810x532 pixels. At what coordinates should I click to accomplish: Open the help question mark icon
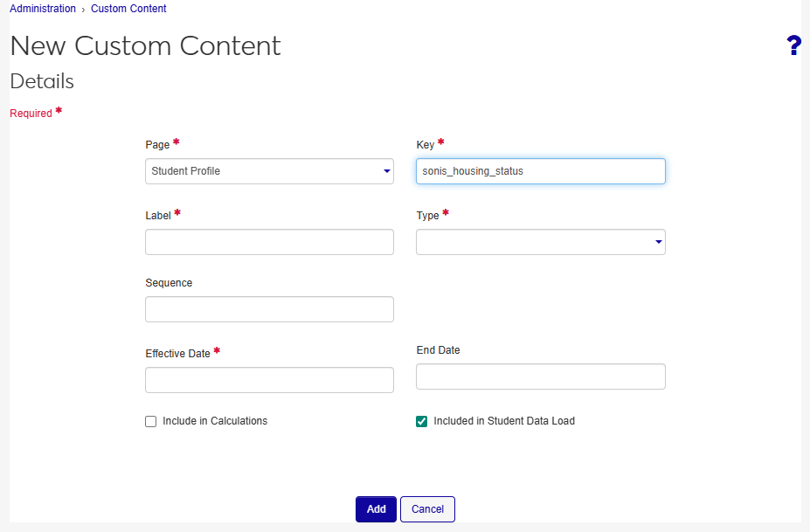(x=793, y=46)
